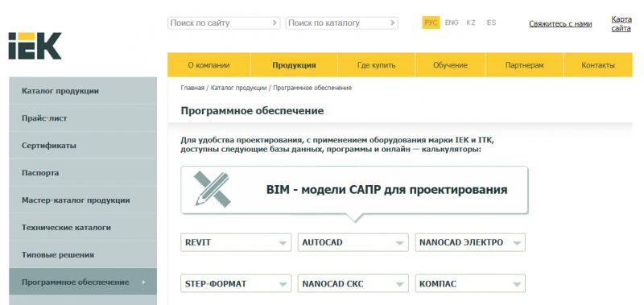The image size is (644, 305).
Task: Expand the AUTOCAD dropdown
Action: (353, 242)
